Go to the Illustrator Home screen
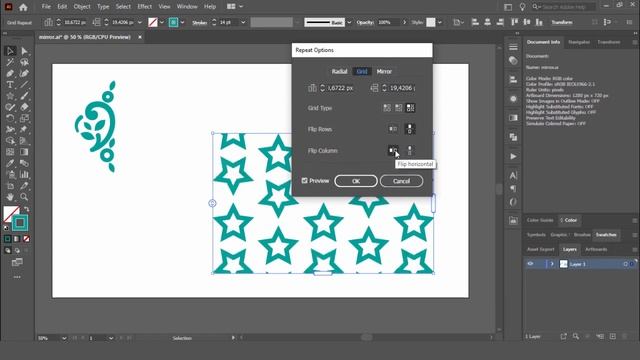Image resolution: width=640 pixels, height=360 pixels. (x=23, y=7)
